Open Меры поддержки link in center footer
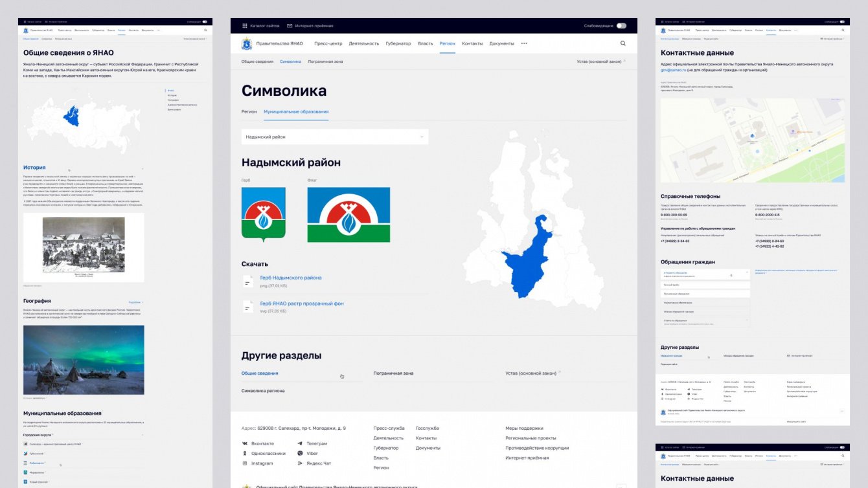Screen dimensions: 868x488 (525, 428)
